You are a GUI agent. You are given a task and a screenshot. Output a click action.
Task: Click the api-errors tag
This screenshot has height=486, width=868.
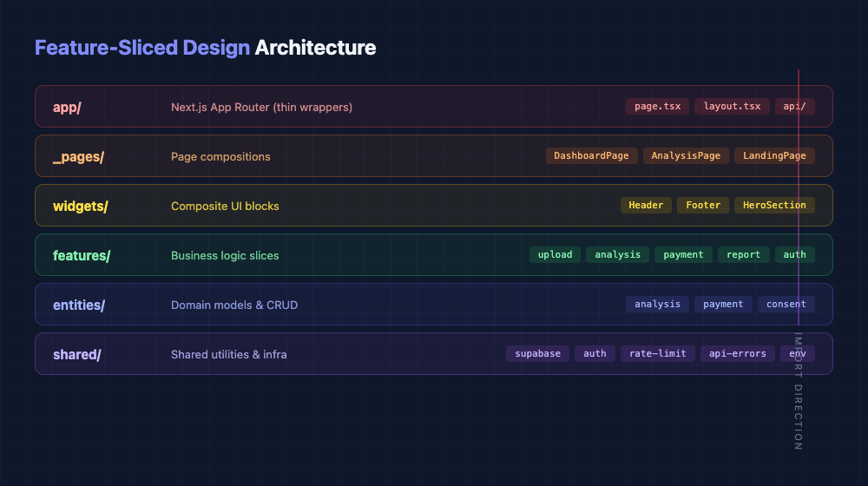click(x=737, y=353)
